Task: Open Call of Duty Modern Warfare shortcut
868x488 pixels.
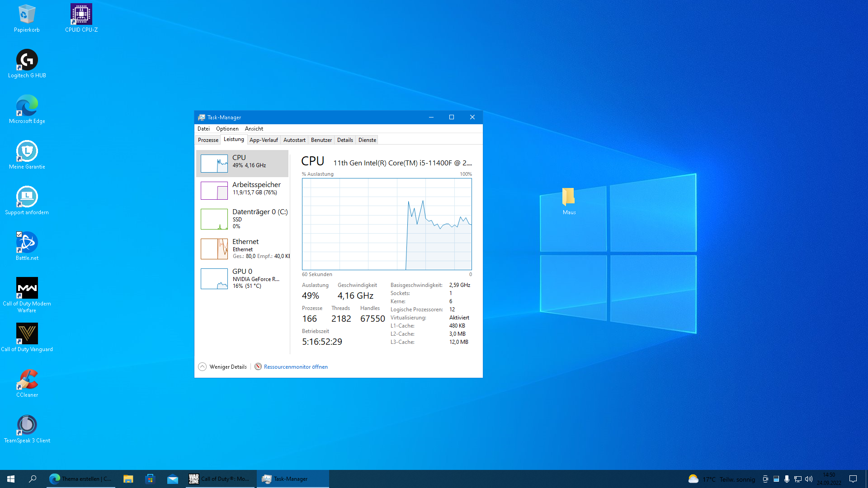Action: pyautogui.click(x=27, y=288)
